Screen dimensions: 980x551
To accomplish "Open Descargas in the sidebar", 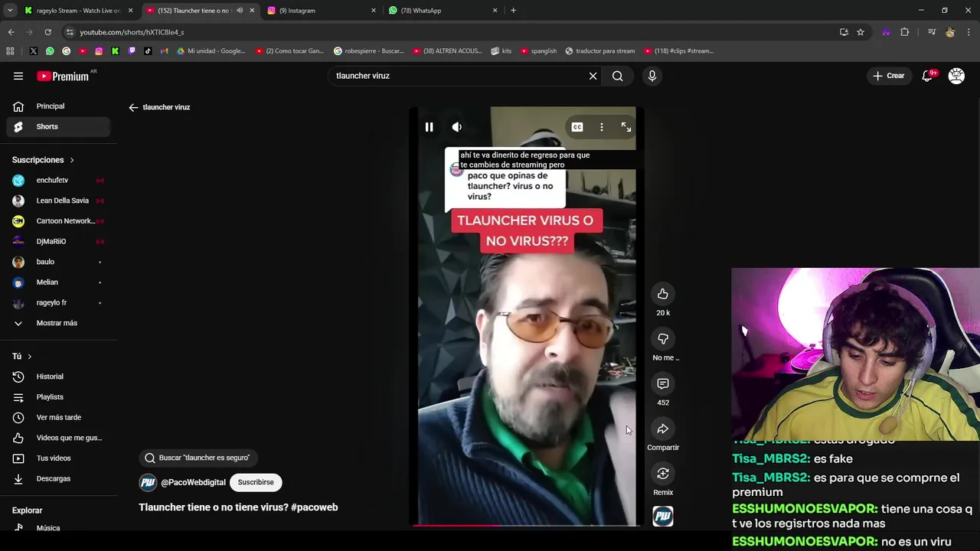I will pyautogui.click(x=58, y=478).
